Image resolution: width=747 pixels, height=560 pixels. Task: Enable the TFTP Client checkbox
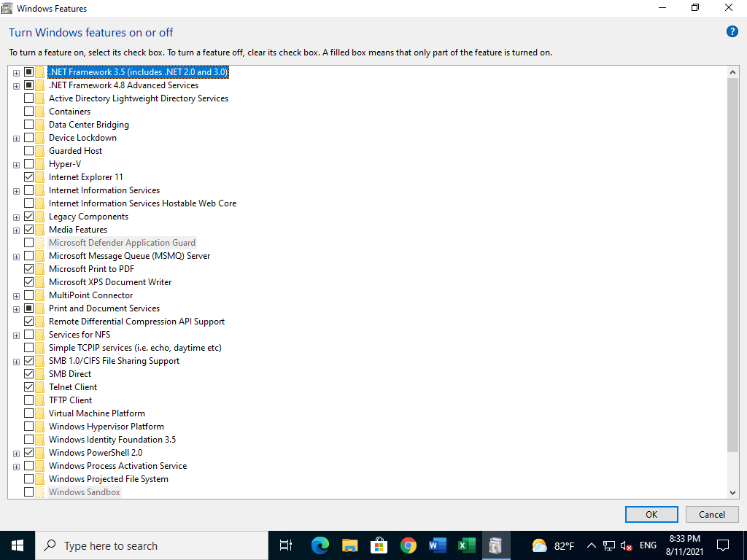(x=28, y=400)
